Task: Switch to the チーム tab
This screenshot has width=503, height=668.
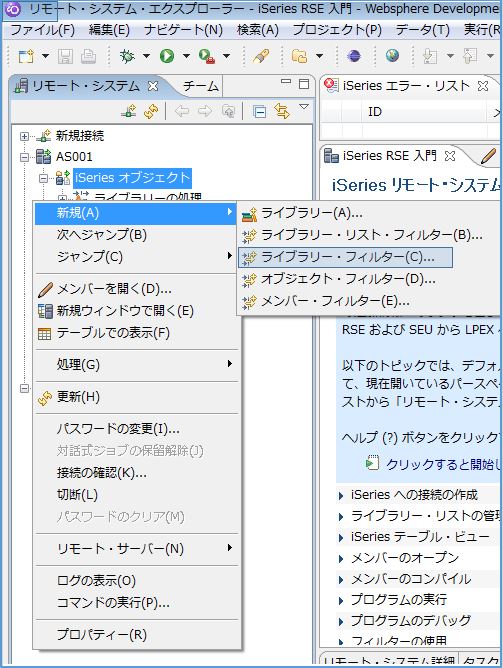Action: tap(201, 86)
